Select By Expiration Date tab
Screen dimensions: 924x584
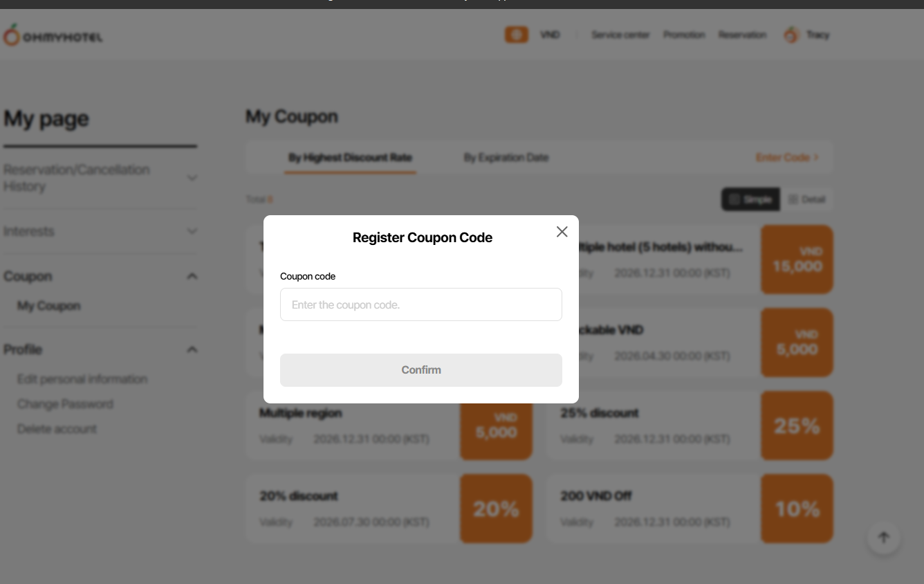(x=506, y=158)
